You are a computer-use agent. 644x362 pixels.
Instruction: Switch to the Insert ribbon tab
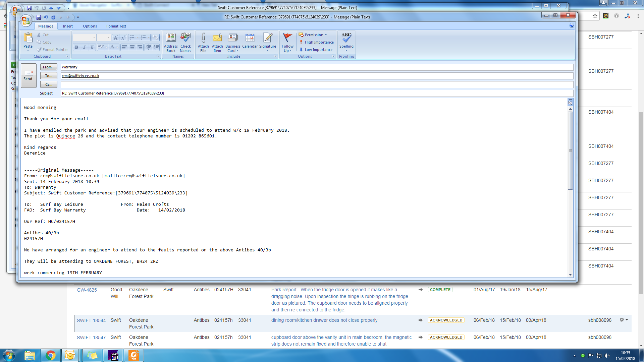pyautogui.click(x=68, y=26)
